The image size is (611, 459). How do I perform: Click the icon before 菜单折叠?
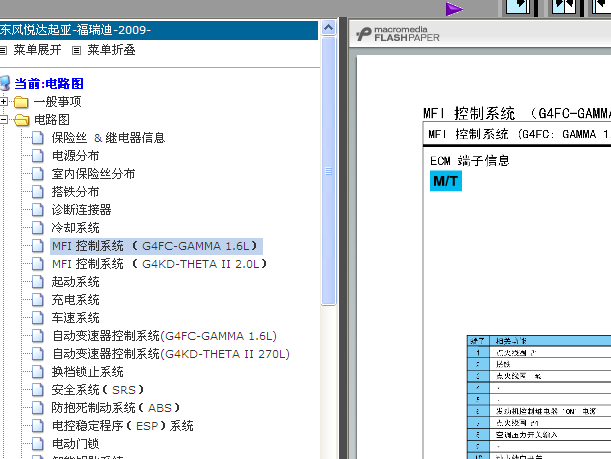click(x=76, y=50)
